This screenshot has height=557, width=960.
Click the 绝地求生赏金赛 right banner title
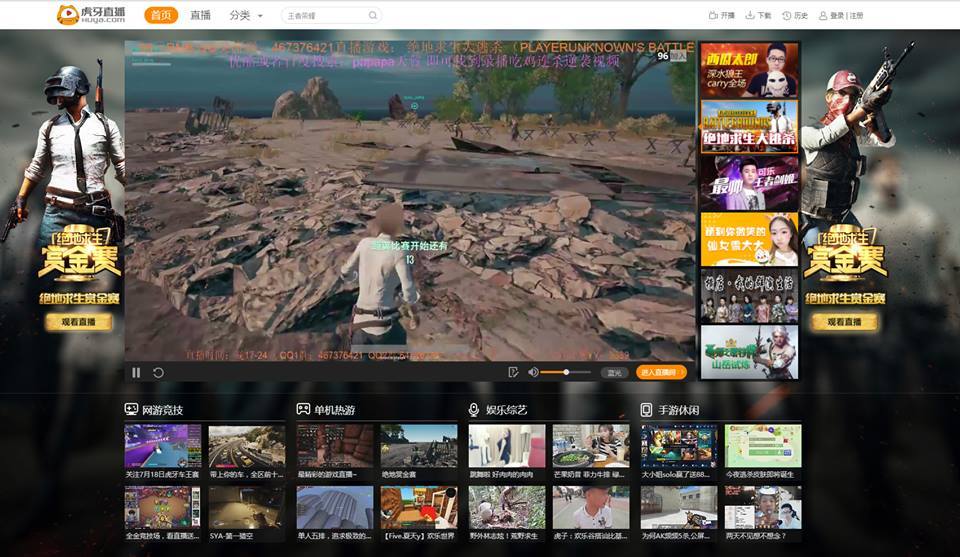[x=845, y=299]
